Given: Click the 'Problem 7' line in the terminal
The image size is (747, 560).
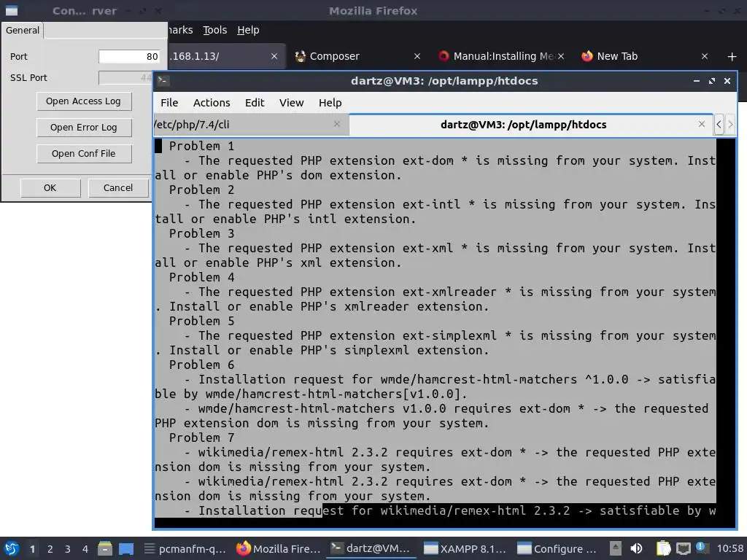Looking at the screenshot, I should 201,437.
